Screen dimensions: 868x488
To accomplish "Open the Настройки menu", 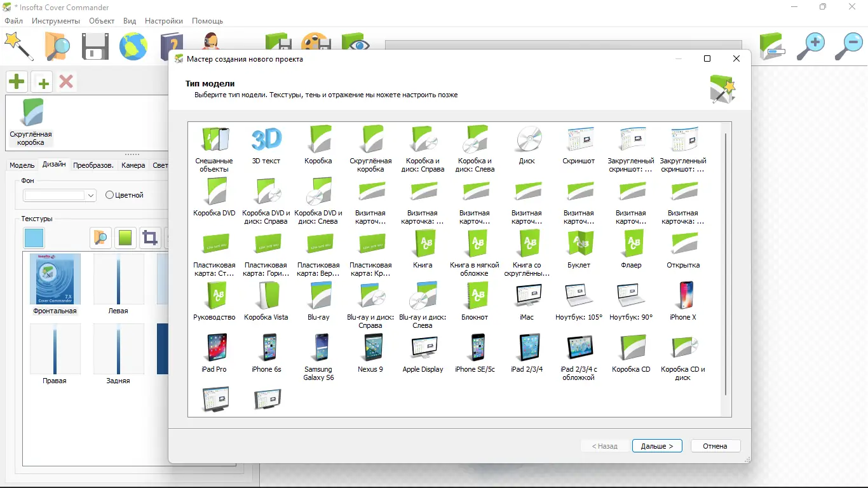I will click(x=164, y=21).
